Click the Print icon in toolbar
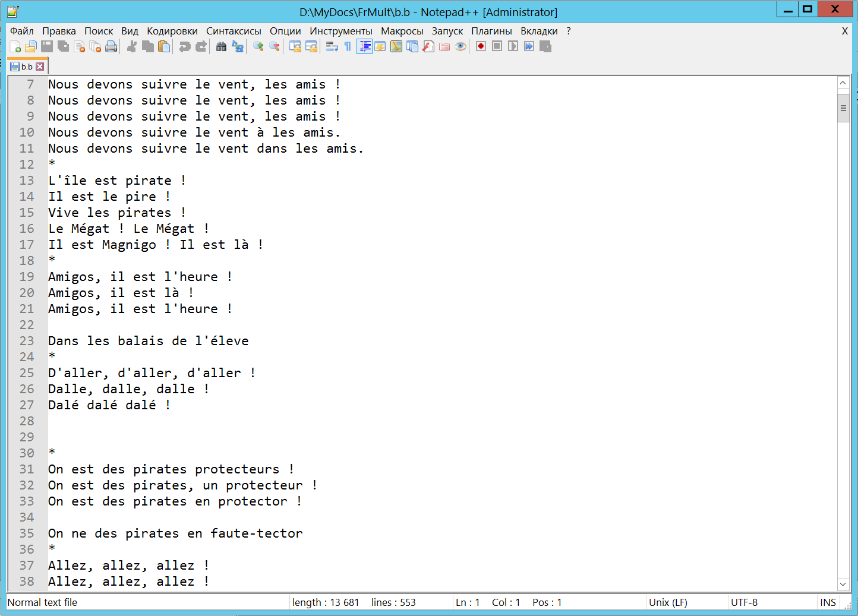This screenshot has width=858, height=616. (111, 47)
